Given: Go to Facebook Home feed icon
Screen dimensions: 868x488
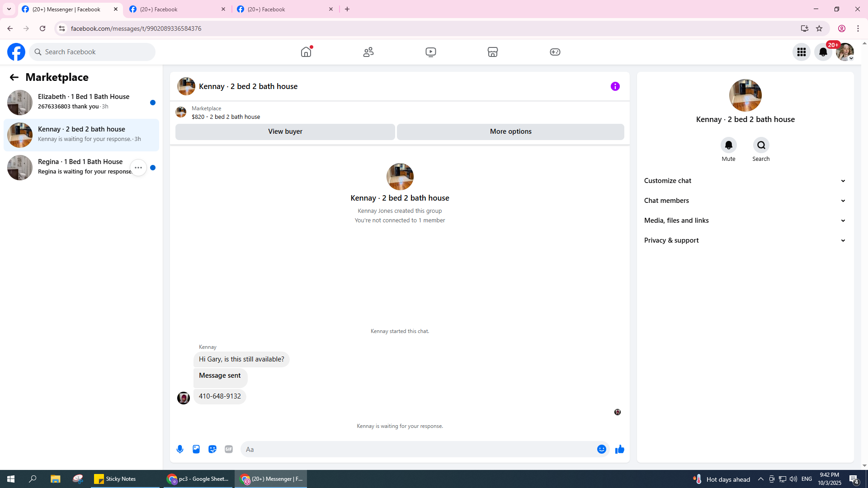Looking at the screenshot, I should point(306,52).
